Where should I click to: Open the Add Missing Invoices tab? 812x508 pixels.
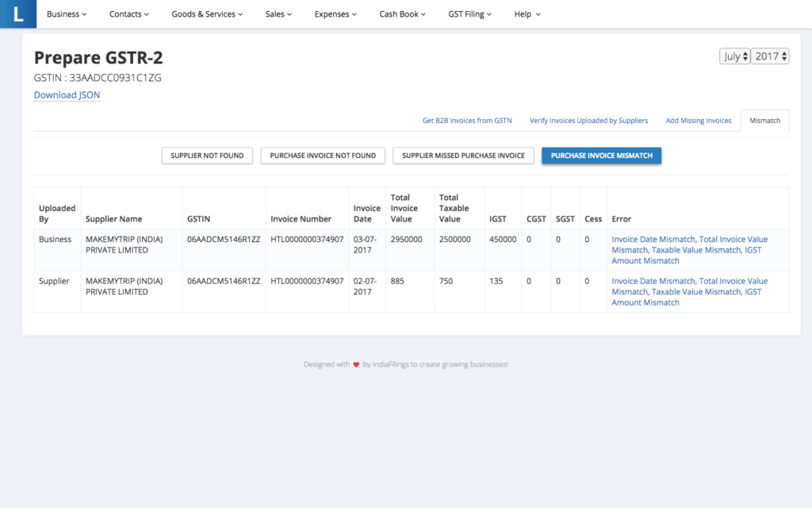point(698,120)
